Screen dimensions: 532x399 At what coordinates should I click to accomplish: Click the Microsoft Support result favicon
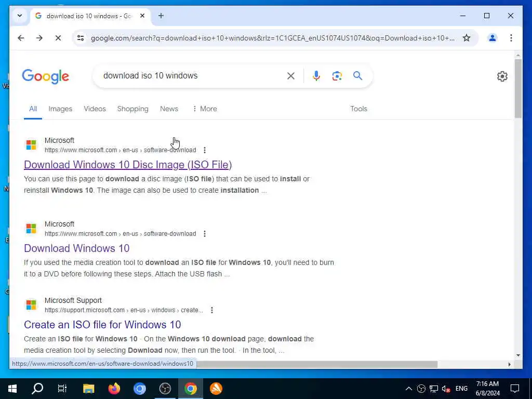(31, 304)
